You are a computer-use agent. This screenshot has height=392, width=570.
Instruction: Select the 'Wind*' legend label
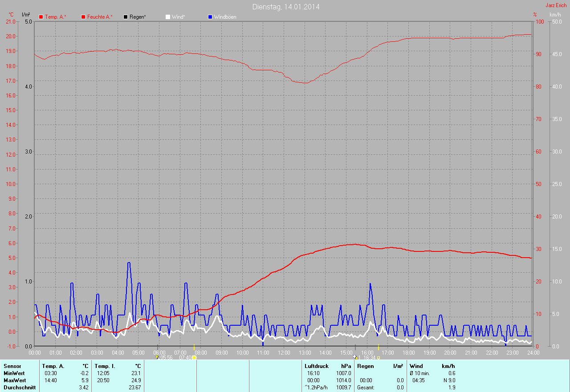pos(179,17)
